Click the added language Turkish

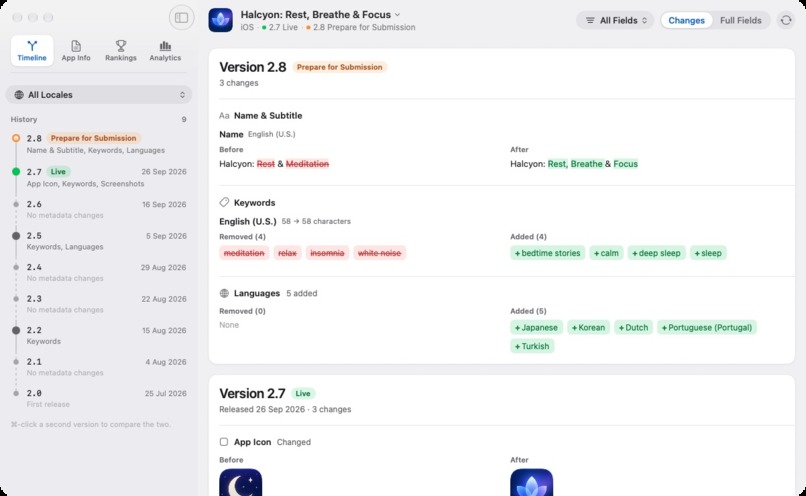pyautogui.click(x=532, y=346)
